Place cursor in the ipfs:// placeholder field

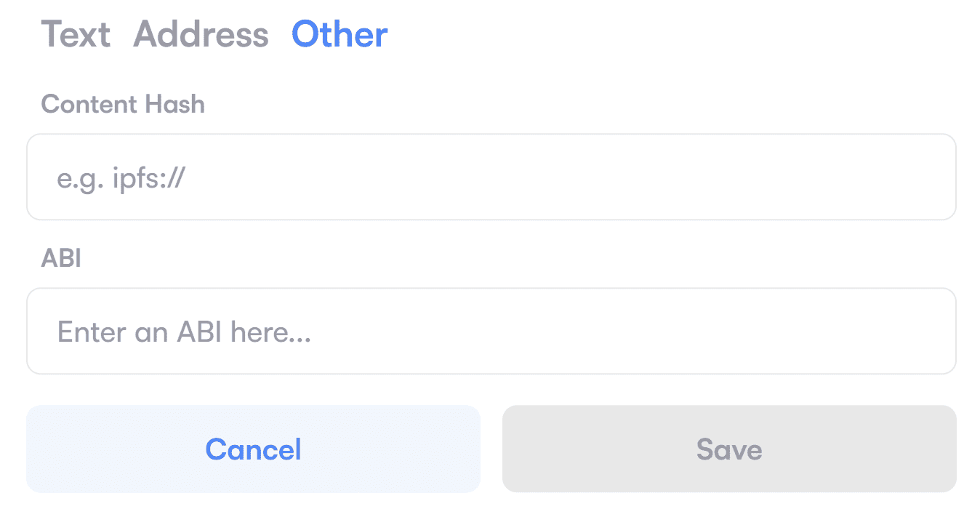pyautogui.click(x=491, y=177)
